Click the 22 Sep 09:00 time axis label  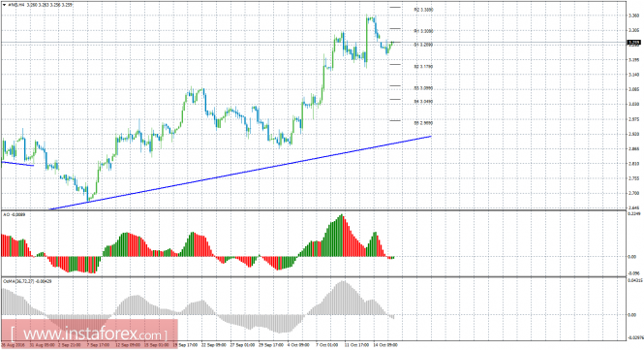214,345
